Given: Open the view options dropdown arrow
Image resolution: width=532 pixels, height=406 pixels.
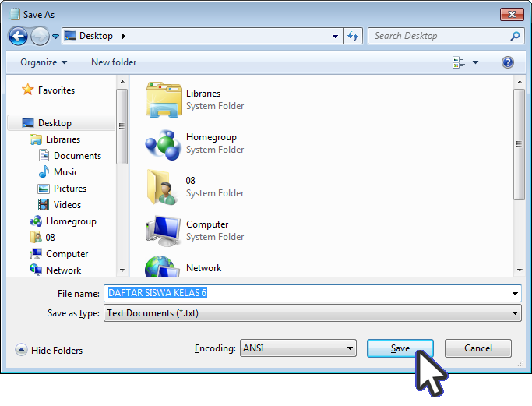Looking at the screenshot, I should 475,62.
